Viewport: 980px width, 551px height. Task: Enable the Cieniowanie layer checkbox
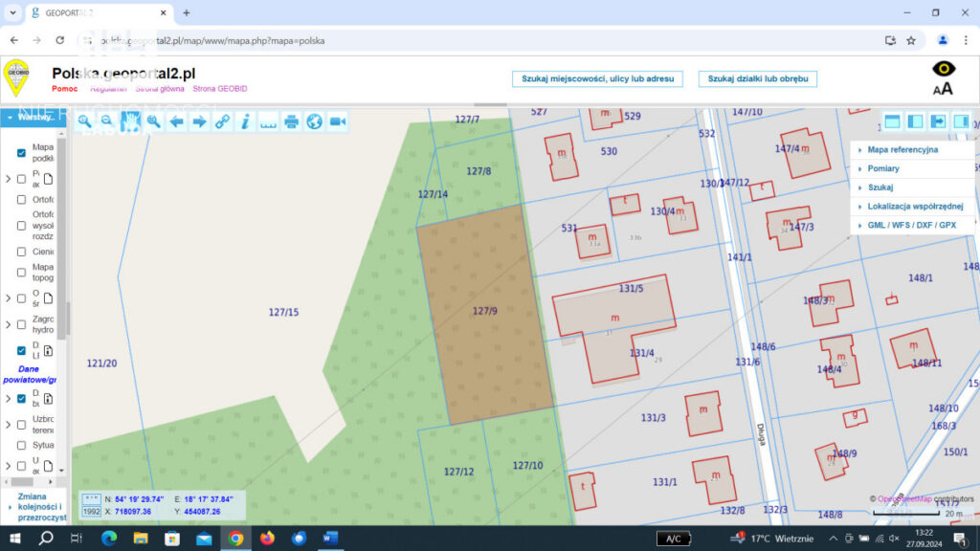click(21, 252)
